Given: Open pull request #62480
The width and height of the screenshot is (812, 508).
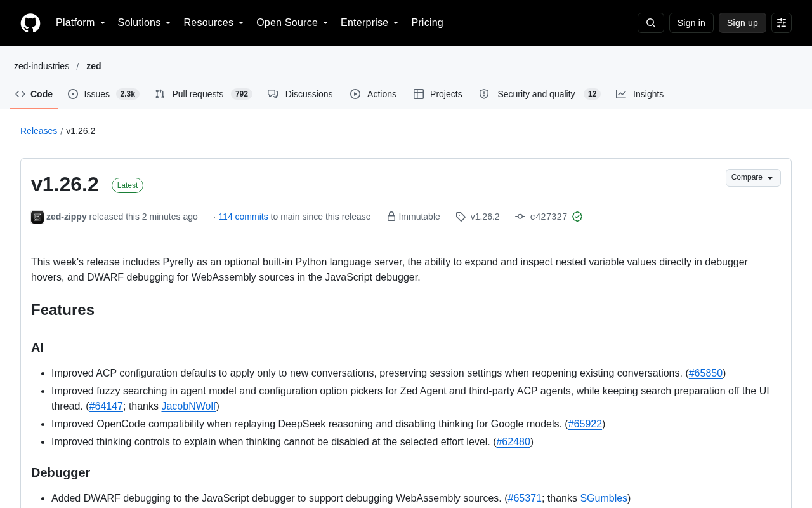Looking at the screenshot, I should coord(513,442).
